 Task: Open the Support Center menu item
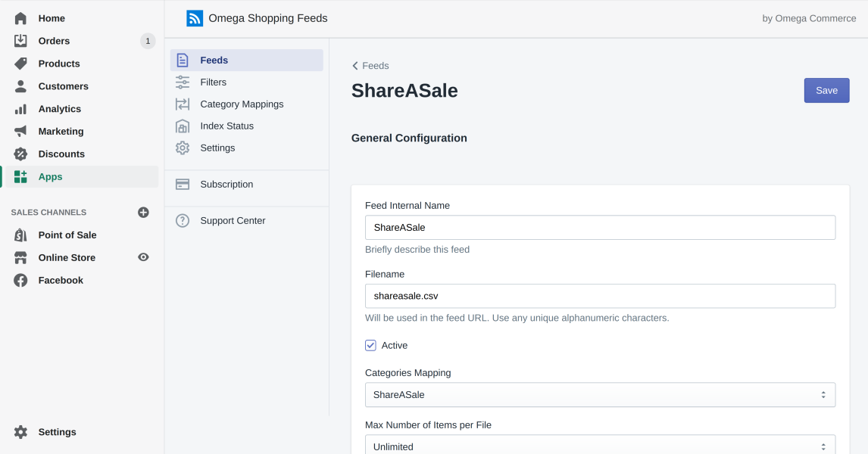[246, 221]
